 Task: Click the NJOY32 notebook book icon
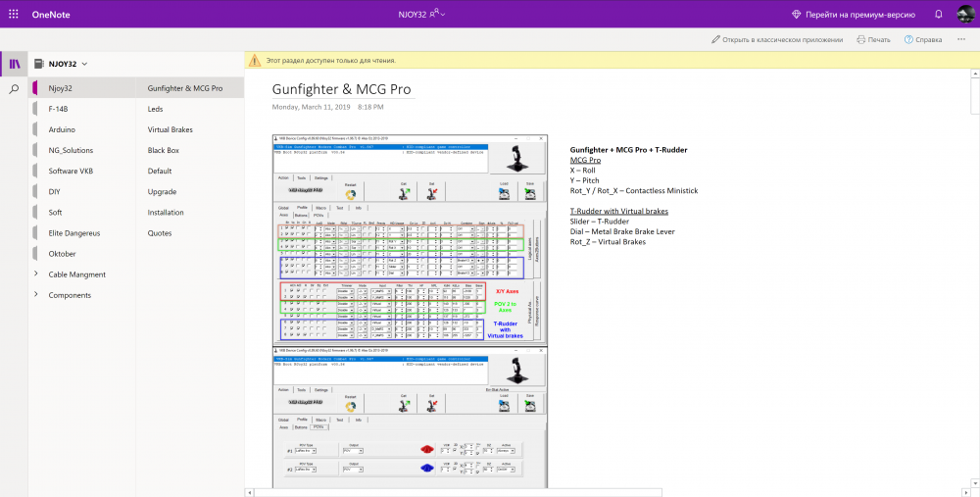point(39,64)
